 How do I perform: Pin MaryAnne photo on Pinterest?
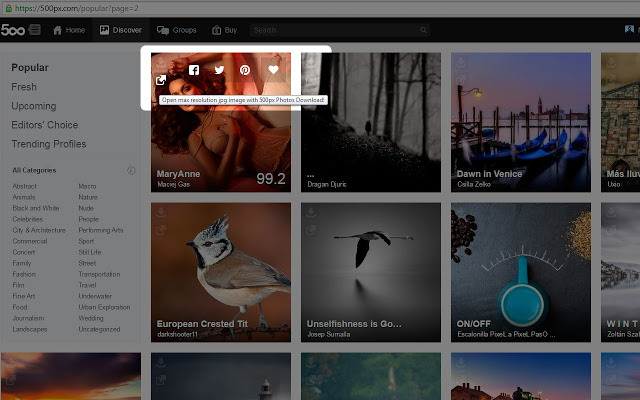[245, 70]
